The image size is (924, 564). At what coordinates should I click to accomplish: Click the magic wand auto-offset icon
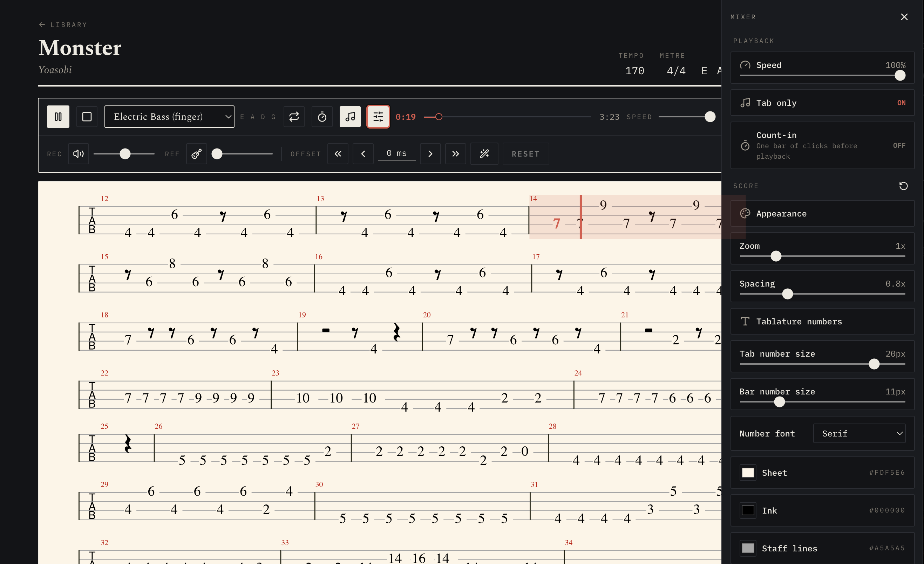(x=484, y=154)
